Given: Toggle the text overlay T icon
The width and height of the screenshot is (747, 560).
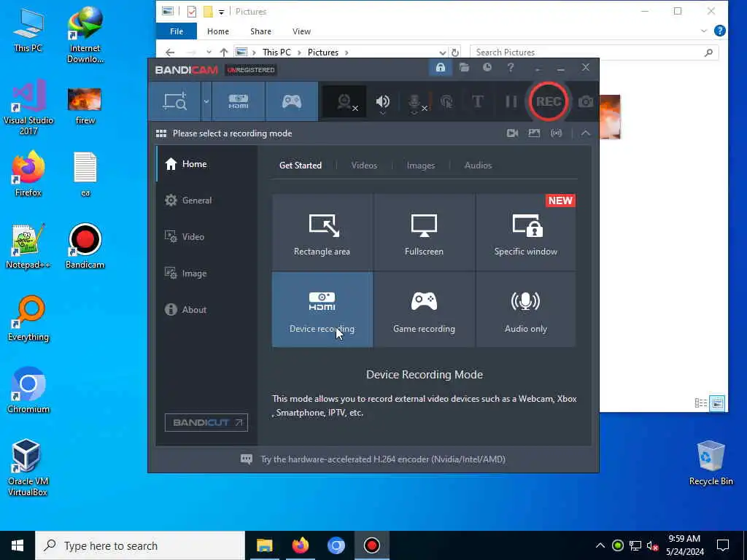Looking at the screenshot, I should pyautogui.click(x=477, y=101).
